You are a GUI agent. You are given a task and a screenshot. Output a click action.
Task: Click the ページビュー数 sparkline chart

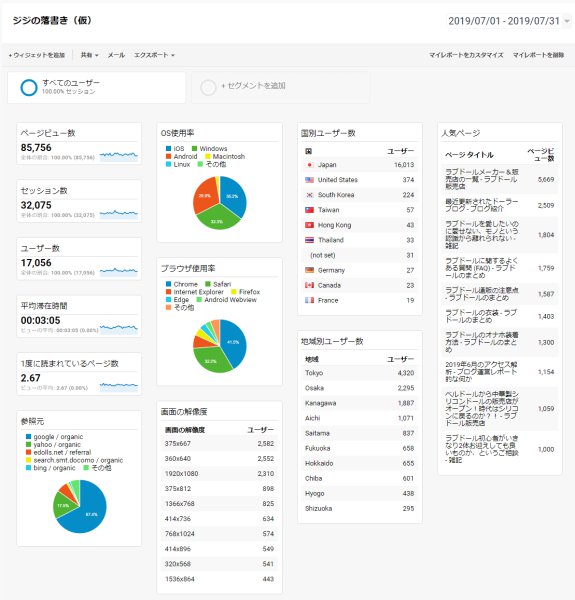[x=119, y=156]
